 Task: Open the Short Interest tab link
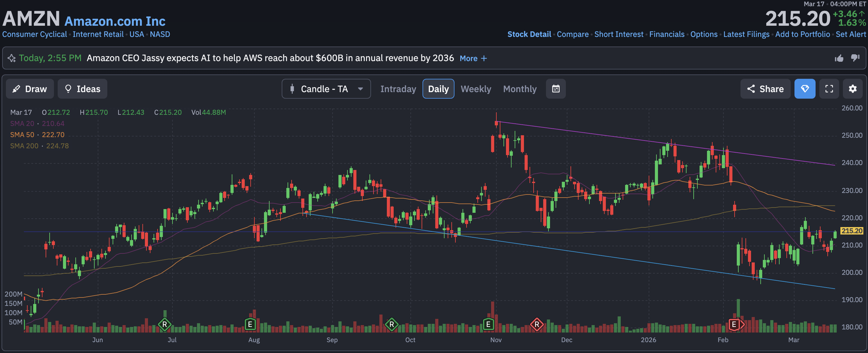[x=619, y=34]
